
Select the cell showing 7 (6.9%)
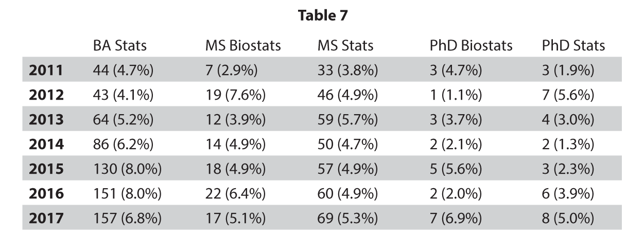point(456,218)
